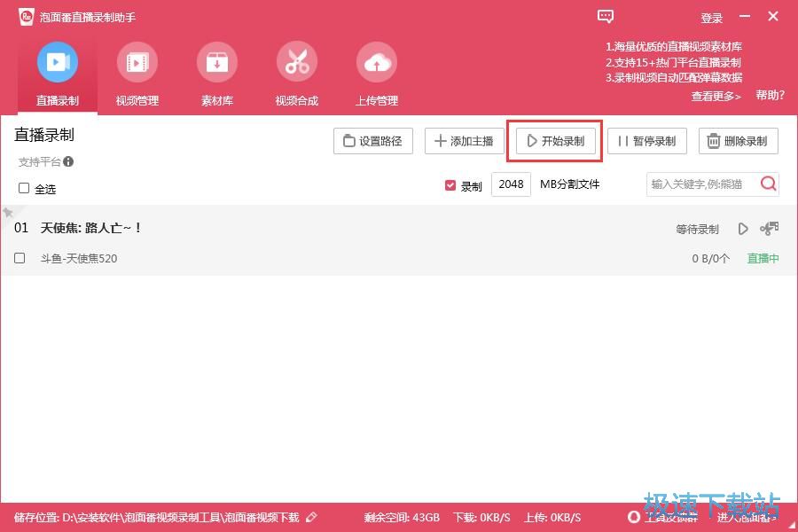Click the 支持平台 info icon
The height and width of the screenshot is (532, 798).
tap(68, 162)
